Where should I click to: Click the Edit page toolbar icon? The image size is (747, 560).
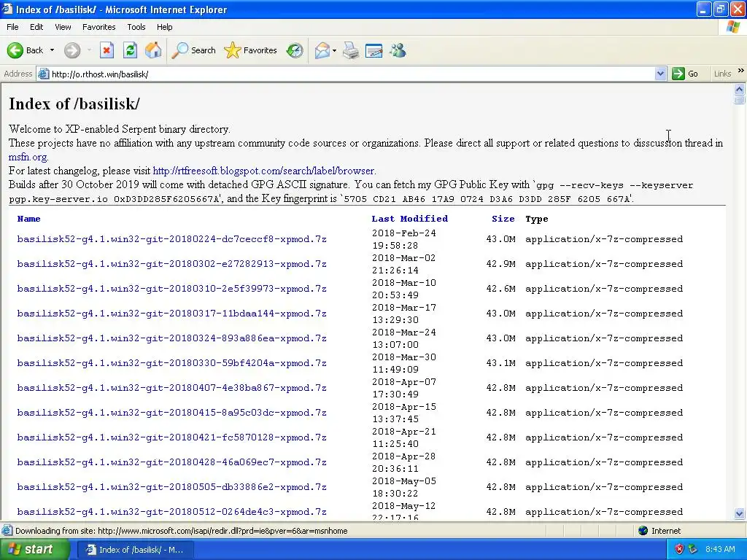(374, 50)
